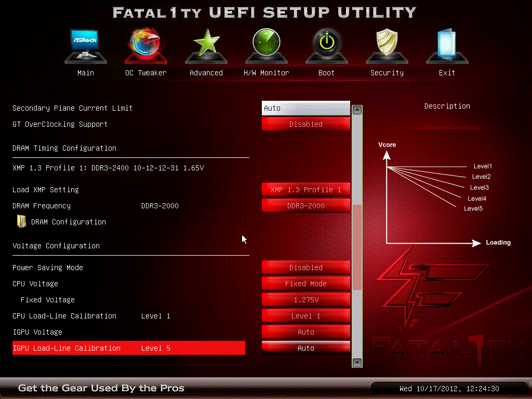The image size is (532, 399).
Task: Click the Description panel heading
Action: [x=447, y=106]
